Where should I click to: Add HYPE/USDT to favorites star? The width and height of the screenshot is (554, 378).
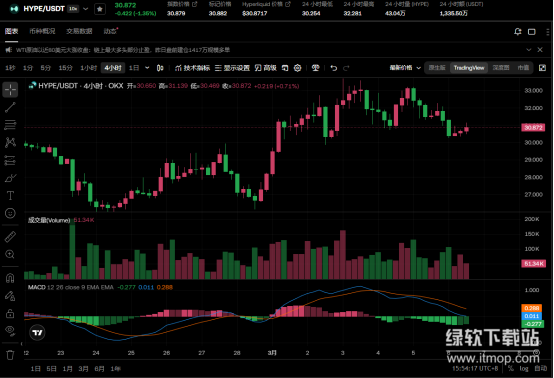click(x=100, y=9)
